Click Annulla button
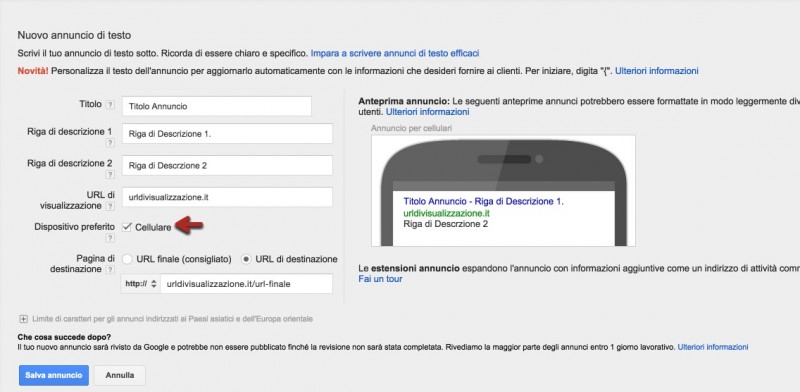The height and width of the screenshot is (392, 800). click(x=120, y=375)
